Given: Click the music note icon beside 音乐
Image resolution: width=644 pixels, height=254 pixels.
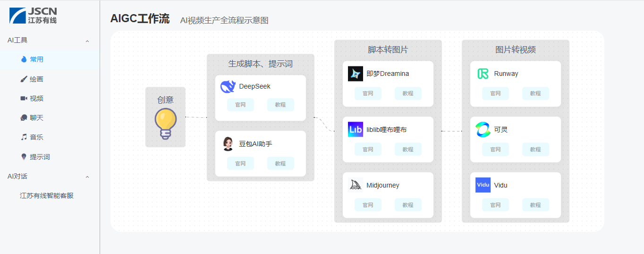Looking at the screenshot, I should tap(24, 137).
